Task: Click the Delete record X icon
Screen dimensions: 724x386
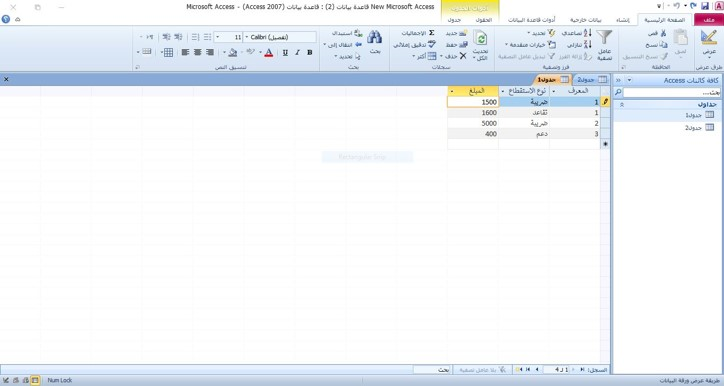Action: tap(463, 56)
